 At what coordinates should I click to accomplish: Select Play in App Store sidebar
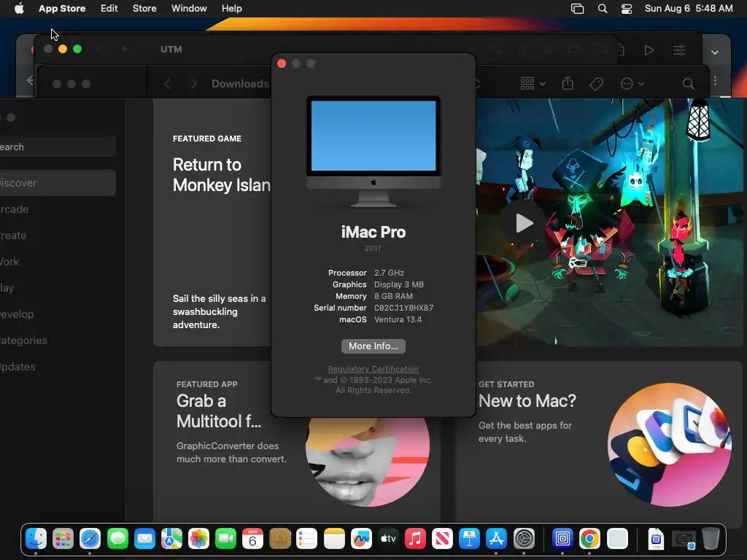(x=57, y=288)
